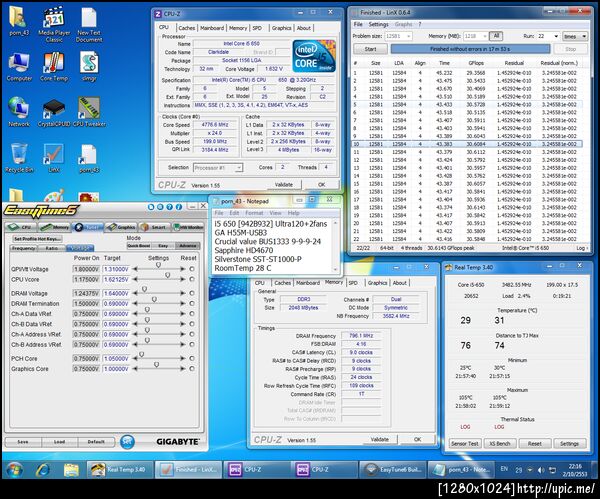Switch to the Real Temp 3.40 taskbar button
The image size is (600, 499).
pyautogui.click(x=120, y=470)
